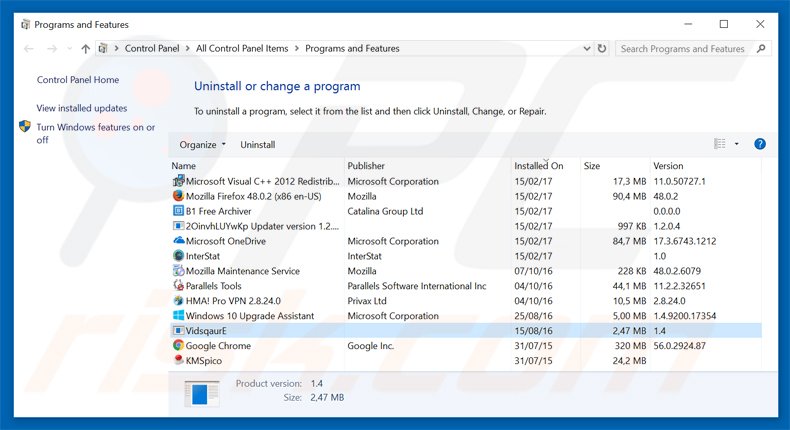Image resolution: width=790 pixels, height=430 pixels.
Task: Click the B1 Free Archiver icon
Action: (x=178, y=211)
